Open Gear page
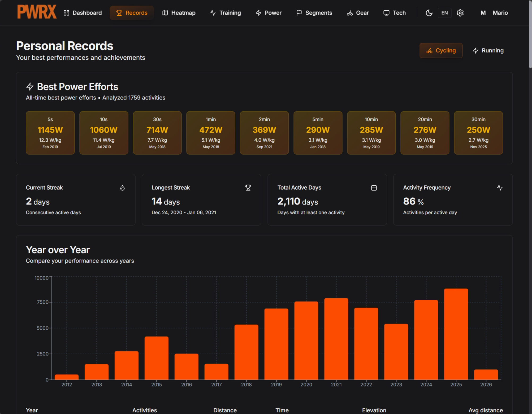 click(358, 13)
